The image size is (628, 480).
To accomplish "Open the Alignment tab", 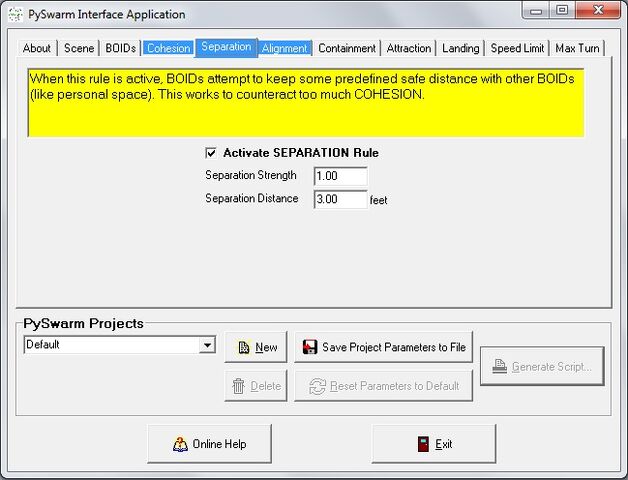I will (285, 48).
